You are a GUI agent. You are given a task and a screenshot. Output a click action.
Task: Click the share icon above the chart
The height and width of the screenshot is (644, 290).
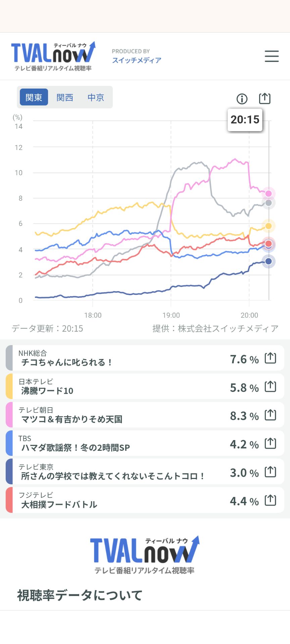265,98
